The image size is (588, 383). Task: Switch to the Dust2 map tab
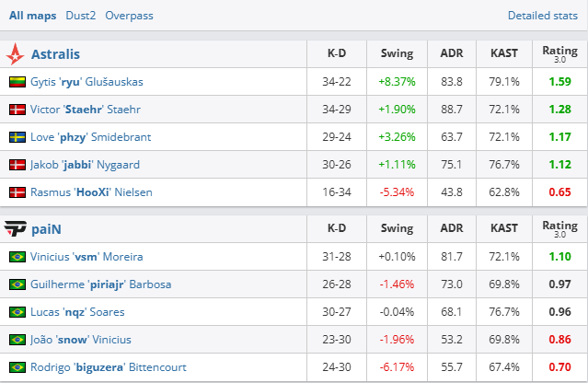coord(79,16)
